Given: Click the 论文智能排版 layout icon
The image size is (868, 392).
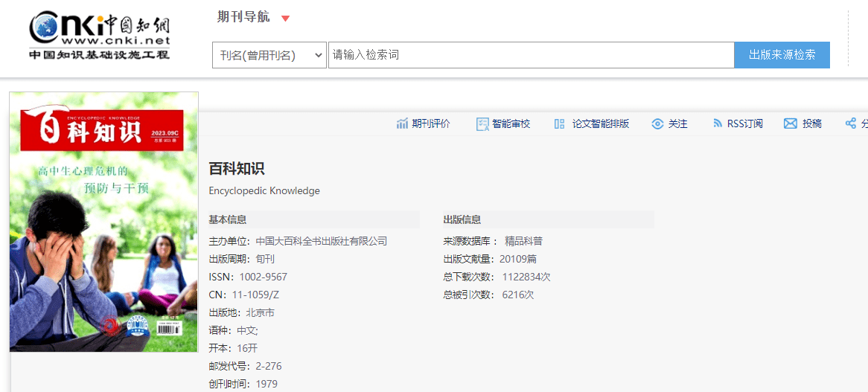Looking at the screenshot, I should [x=559, y=123].
